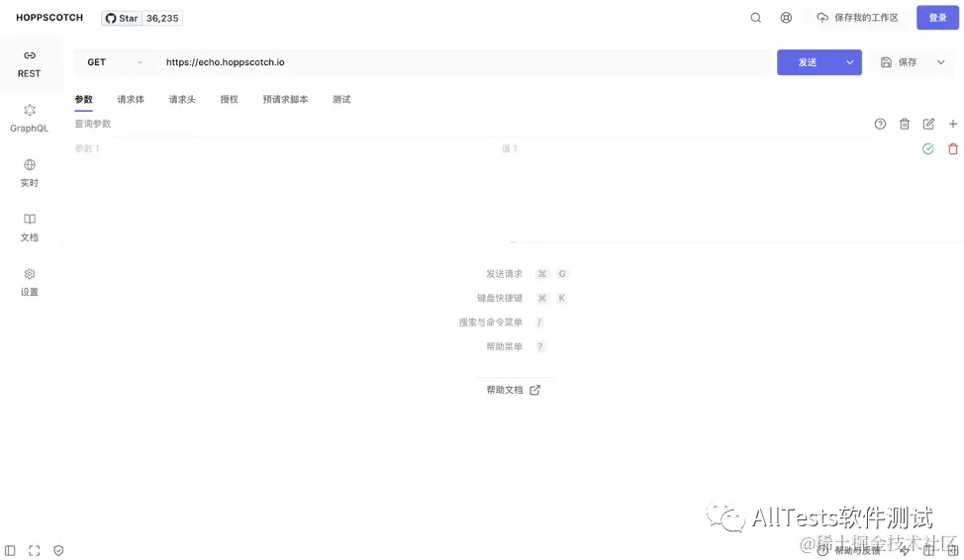
Task: Clear all parameters with grey trash icon
Action: tap(905, 125)
